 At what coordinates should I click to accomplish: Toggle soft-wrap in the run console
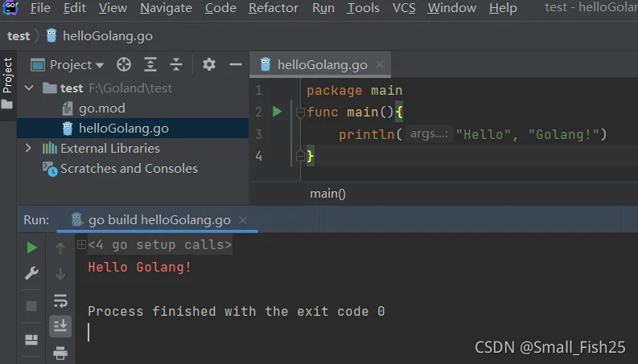click(60, 301)
